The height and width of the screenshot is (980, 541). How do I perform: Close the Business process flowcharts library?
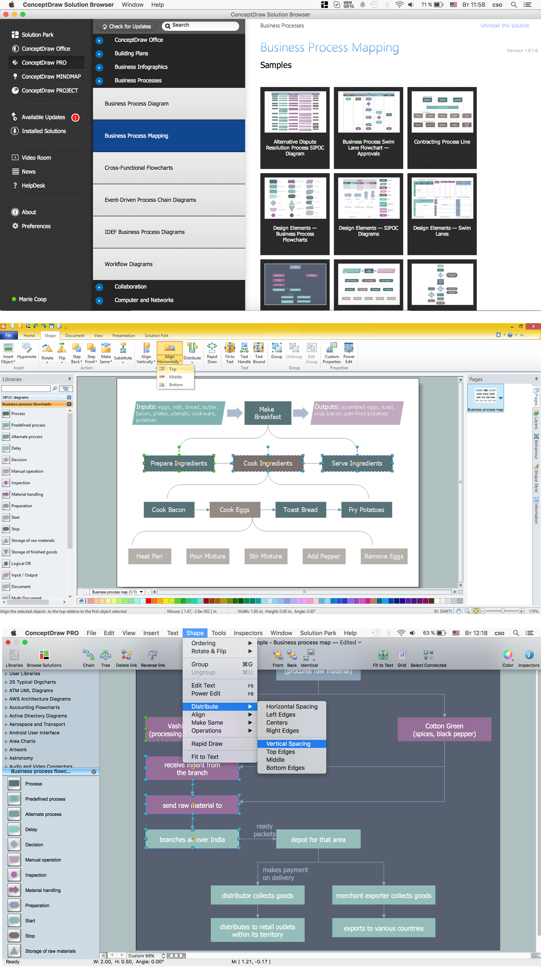(69, 404)
